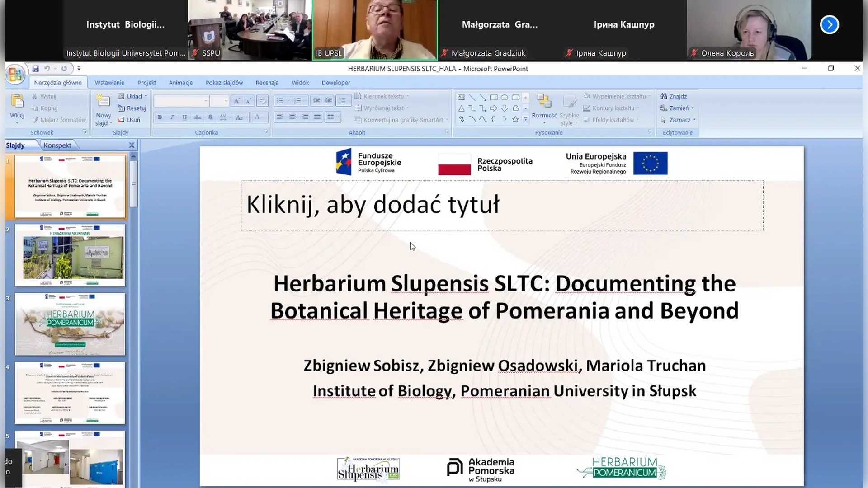
Task: Select the five-point star shape
Action: coord(515,119)
